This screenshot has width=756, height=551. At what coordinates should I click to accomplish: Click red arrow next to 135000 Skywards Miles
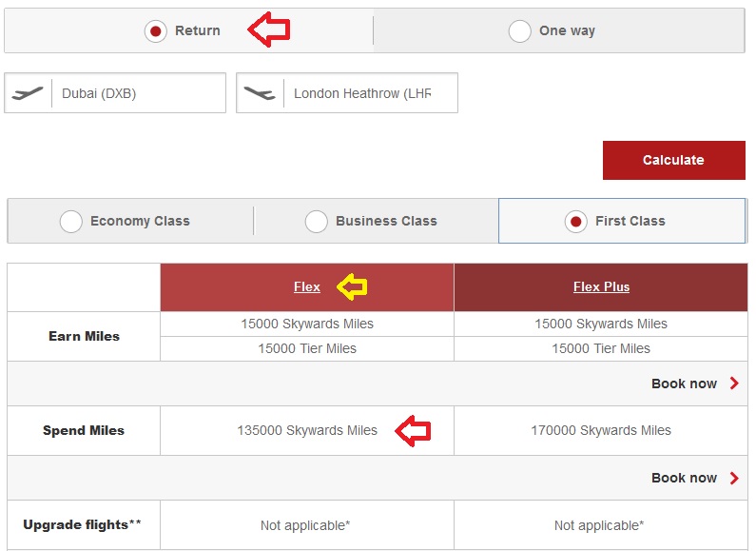pos(413,431)
